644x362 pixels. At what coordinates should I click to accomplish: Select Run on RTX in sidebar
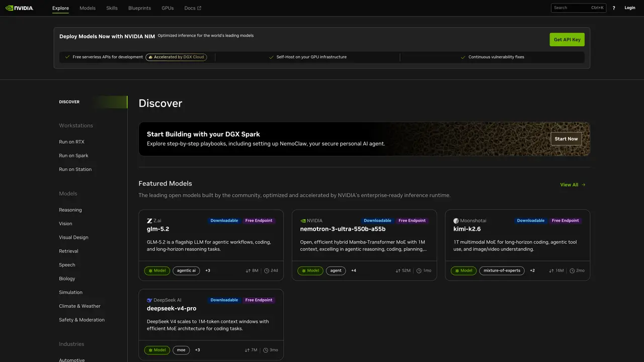[71, 142]
